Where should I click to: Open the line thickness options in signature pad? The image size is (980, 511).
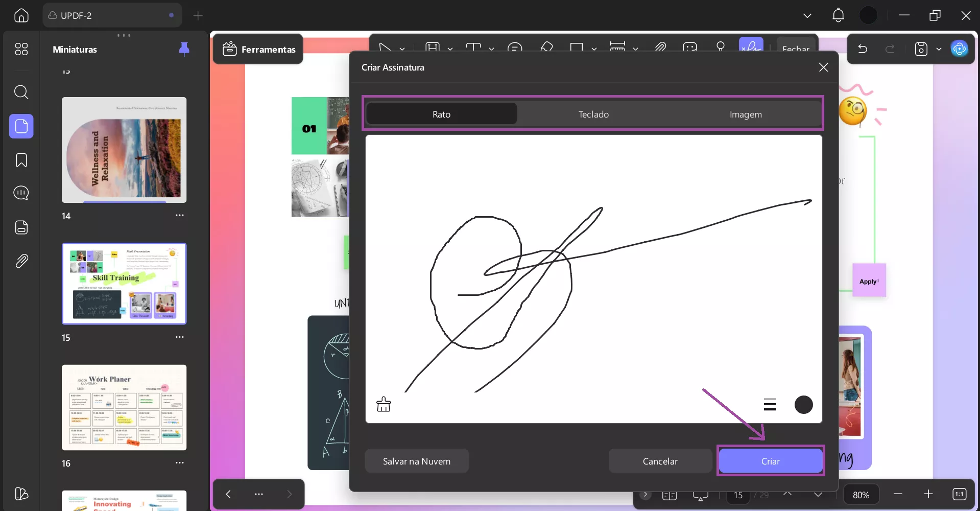coord(770,405)
